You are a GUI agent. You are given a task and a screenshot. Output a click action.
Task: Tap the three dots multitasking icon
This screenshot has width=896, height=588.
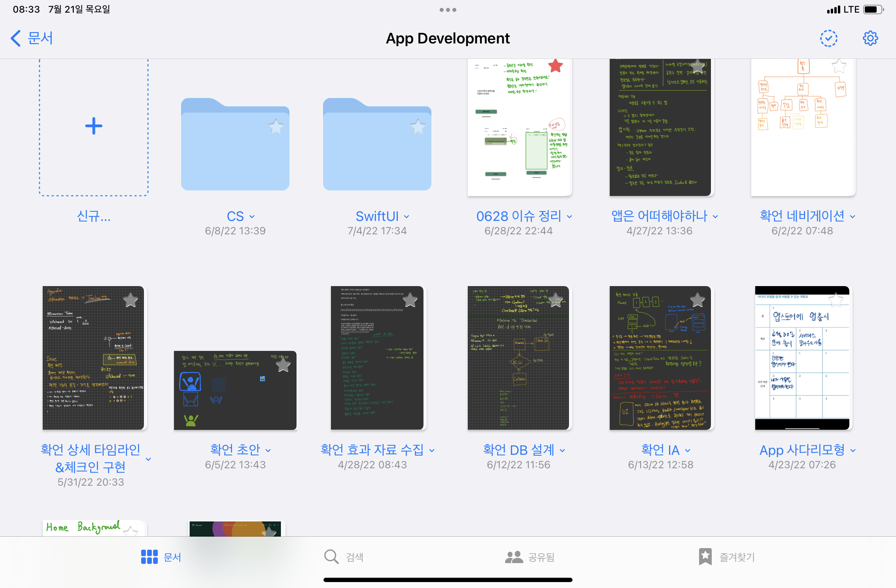(x=448, y=10)
